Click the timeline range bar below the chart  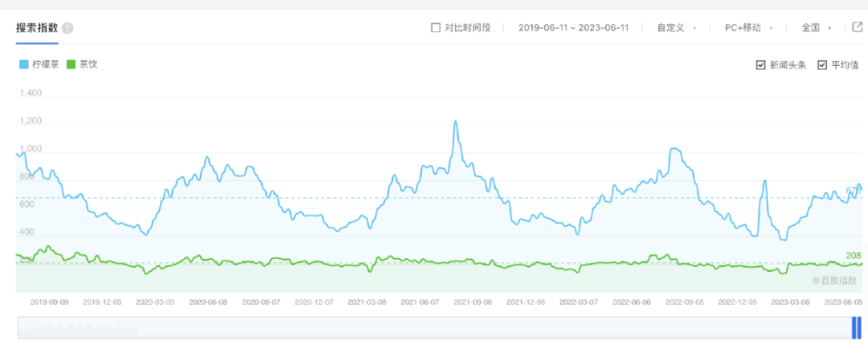(x=434, y=327)
